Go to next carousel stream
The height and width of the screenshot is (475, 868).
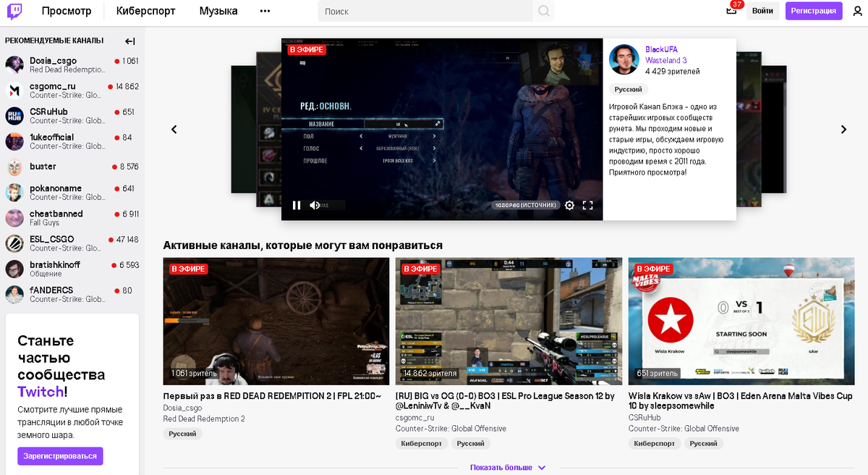843,130
